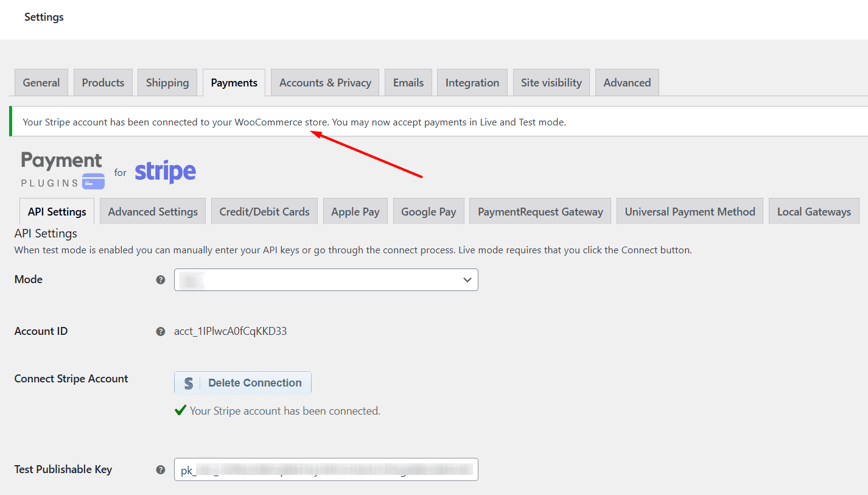Switch to the General settings tab
The height and width of the screenshot is (495, 868).
point(41,82)
